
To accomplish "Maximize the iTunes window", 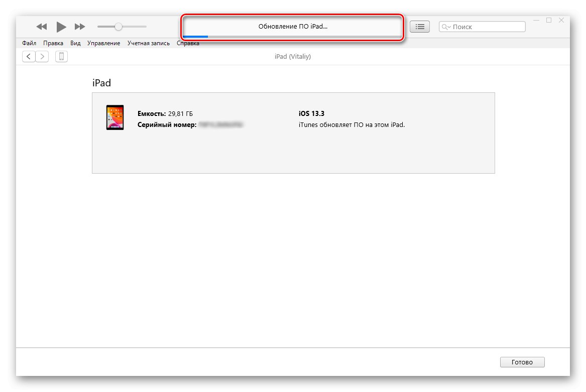I will [549, 20].
